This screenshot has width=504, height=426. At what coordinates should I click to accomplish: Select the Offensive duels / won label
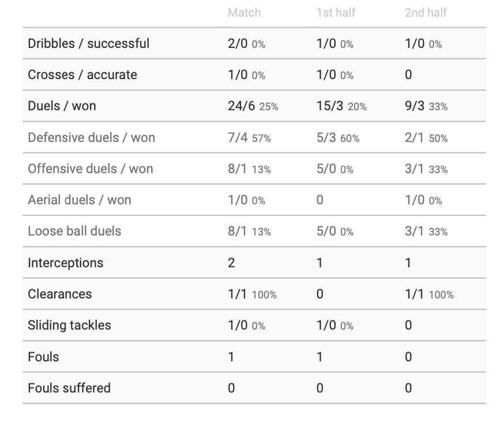91,169
